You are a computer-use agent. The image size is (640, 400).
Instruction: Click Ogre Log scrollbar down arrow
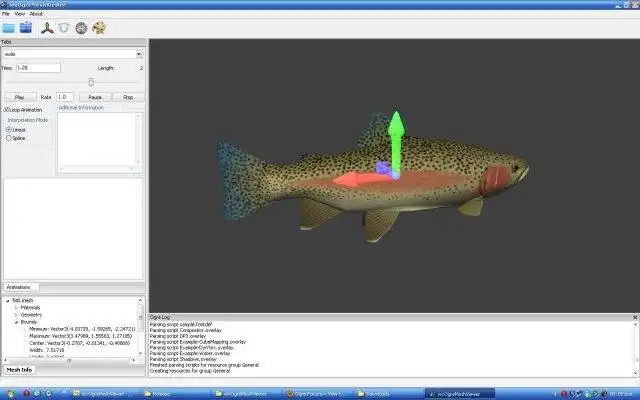click(x=635, y=373)
